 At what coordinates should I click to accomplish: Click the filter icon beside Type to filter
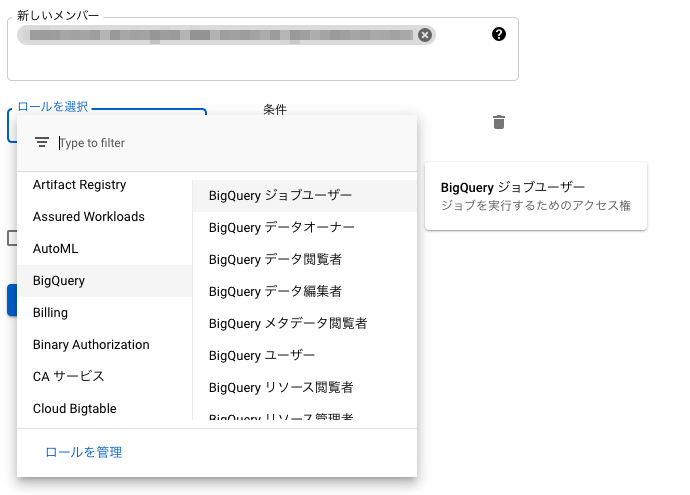coord(42,143)
